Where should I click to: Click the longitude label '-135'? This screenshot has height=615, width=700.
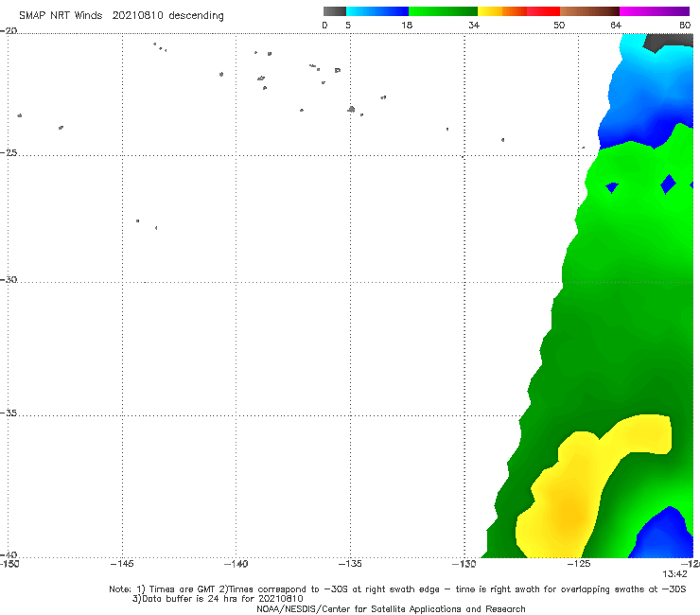click(350, 564)
